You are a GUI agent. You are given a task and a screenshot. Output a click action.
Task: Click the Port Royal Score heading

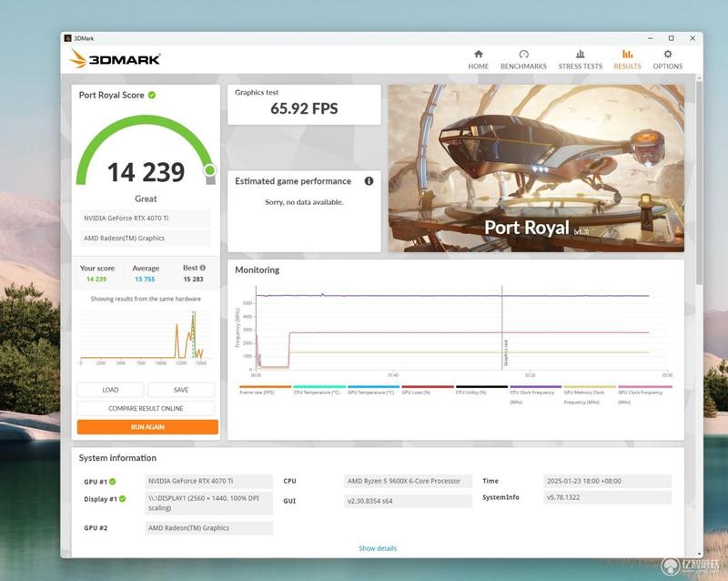(111, 96)
